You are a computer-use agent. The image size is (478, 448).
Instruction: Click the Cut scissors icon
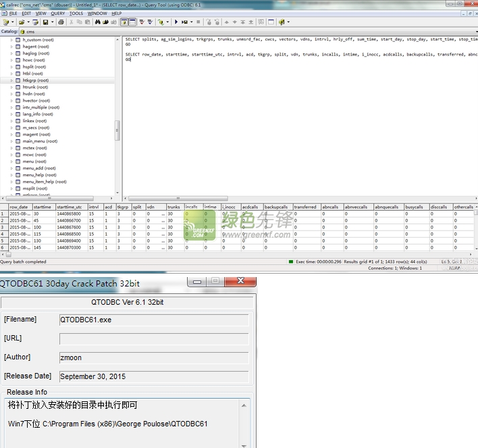(72, 22)
